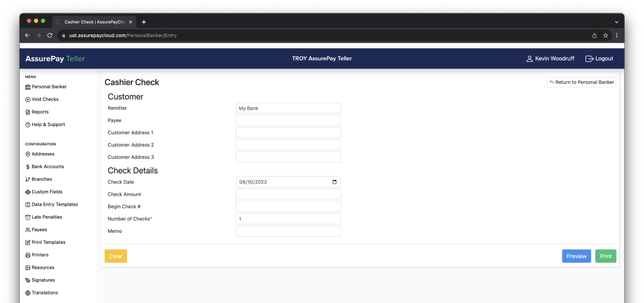
Task: Click the Begin Check # field
Action: pos(288,207)
